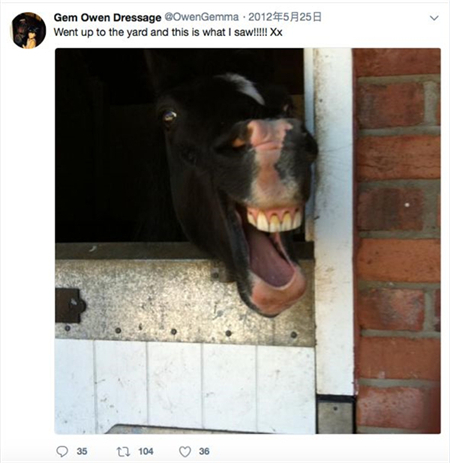Click the Gem Owen Dressage display name
The height and width of the screenshot is (463, 450).
click(x=107, y=17)
